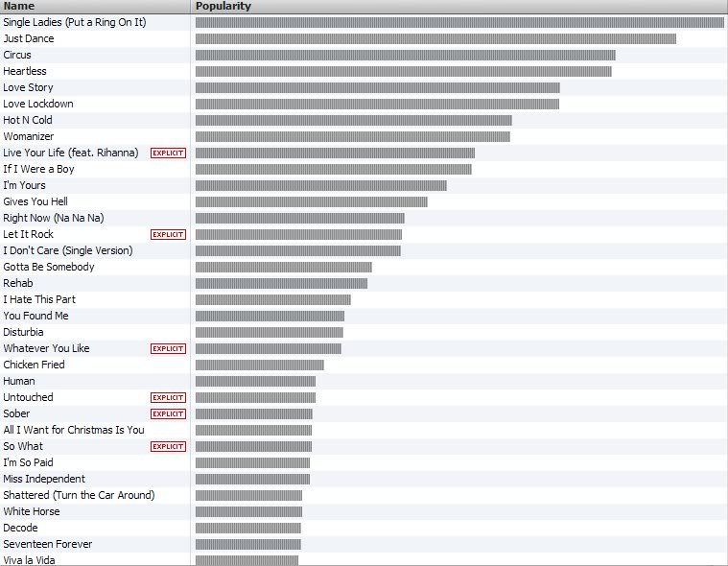Click the EXPLICIT label next to Sober
The width and height of the screenshot is (728, 566).
point(168,414)
